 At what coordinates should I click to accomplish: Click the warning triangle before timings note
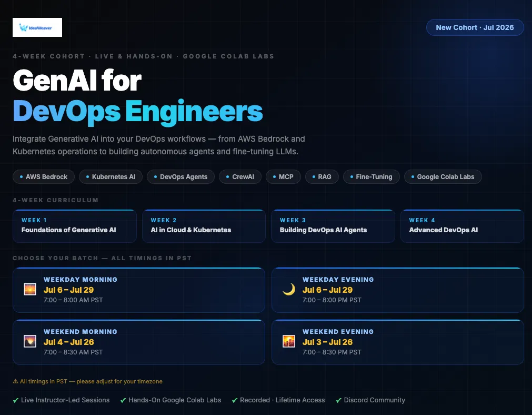[x=15, y=381]
